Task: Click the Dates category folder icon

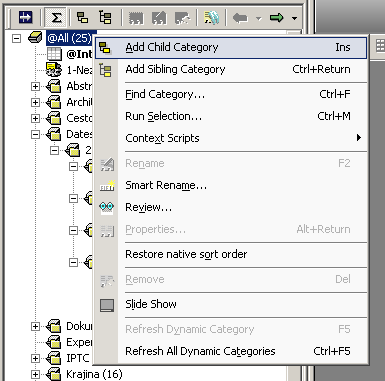Action: [x=54, y=134]
